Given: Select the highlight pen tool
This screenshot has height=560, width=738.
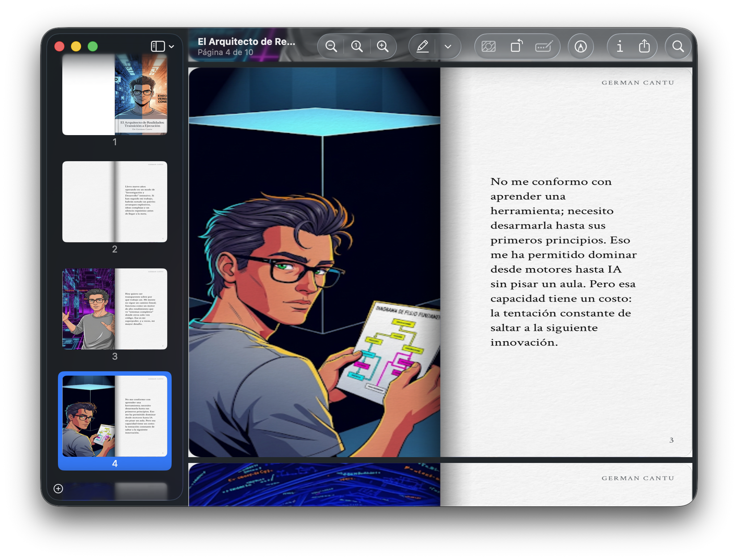Looking at the screenshot, I should [x=422, y=46].
